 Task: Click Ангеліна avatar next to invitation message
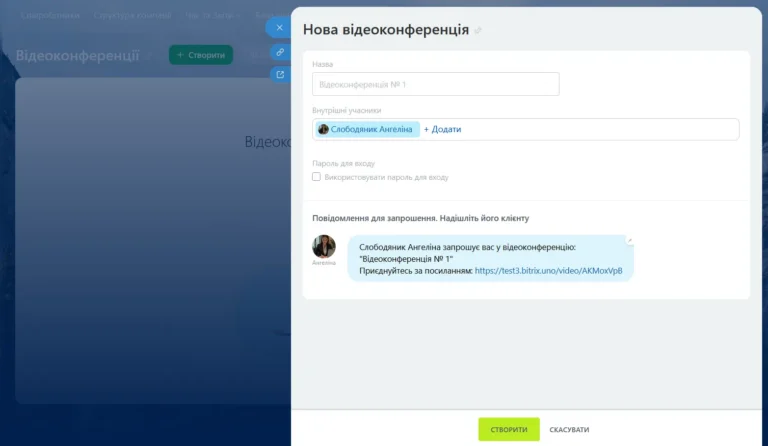pos(324,246)
